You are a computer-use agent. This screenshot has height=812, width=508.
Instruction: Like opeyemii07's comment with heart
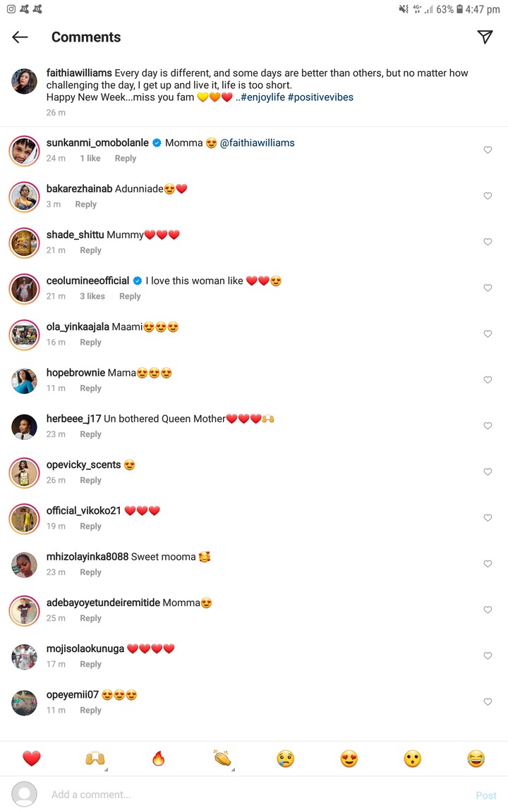pyautogui.click(x=488, y=702)
